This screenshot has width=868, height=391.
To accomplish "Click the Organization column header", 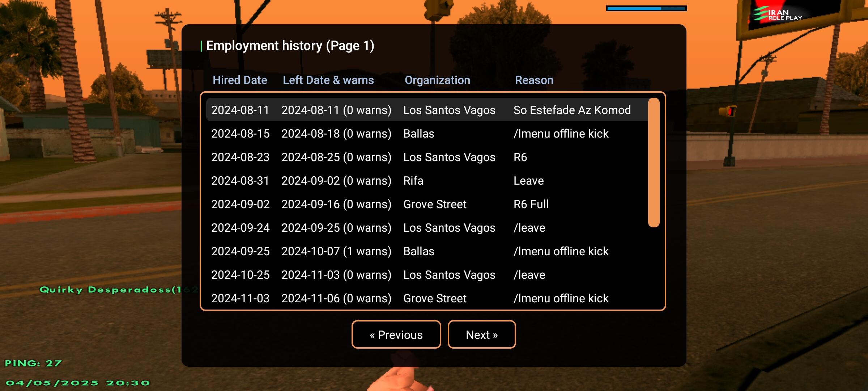I will pyautogui.click(x=437, y=80).
